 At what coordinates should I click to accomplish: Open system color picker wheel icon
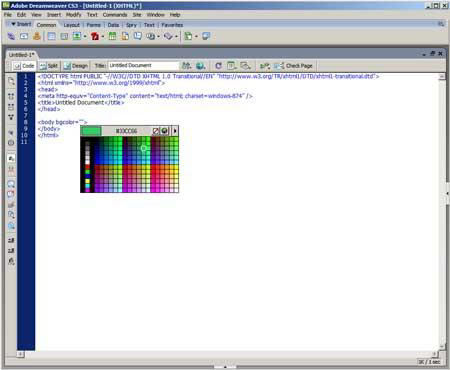pyautogui.click(x=164, y=131)
